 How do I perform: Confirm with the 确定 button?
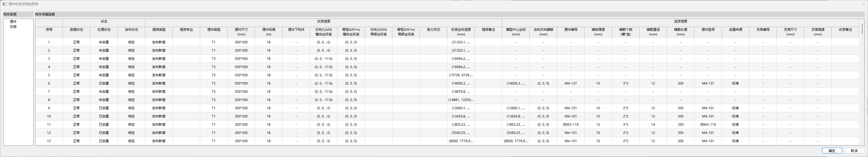tap(831, 151)
